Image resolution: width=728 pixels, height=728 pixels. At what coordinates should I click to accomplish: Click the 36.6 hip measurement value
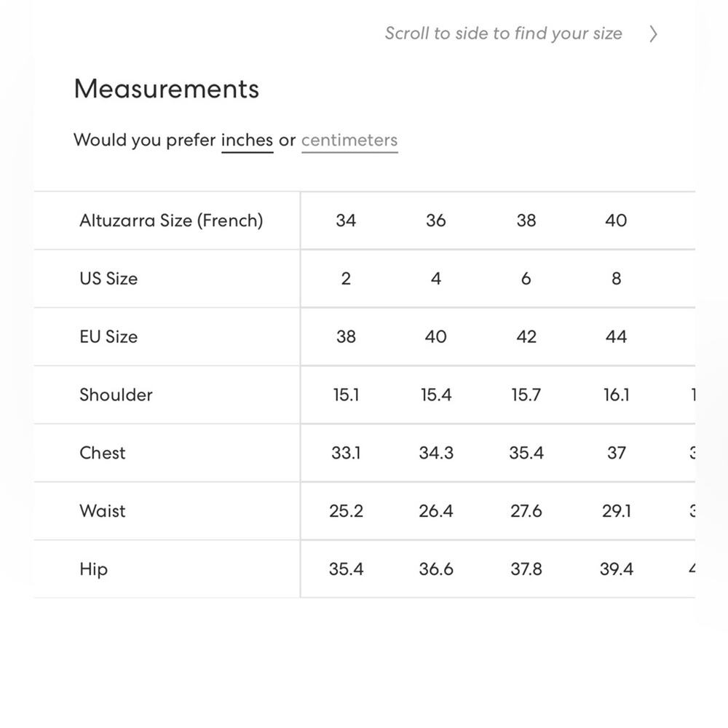coord(435,569)
